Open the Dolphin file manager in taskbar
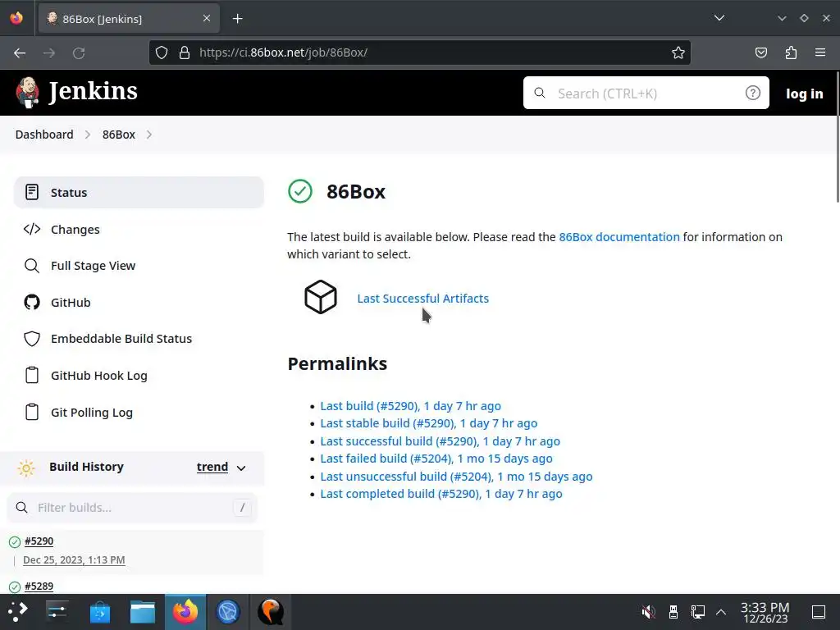The width and height of the screenshot is (840, 630). click(143, 612)
